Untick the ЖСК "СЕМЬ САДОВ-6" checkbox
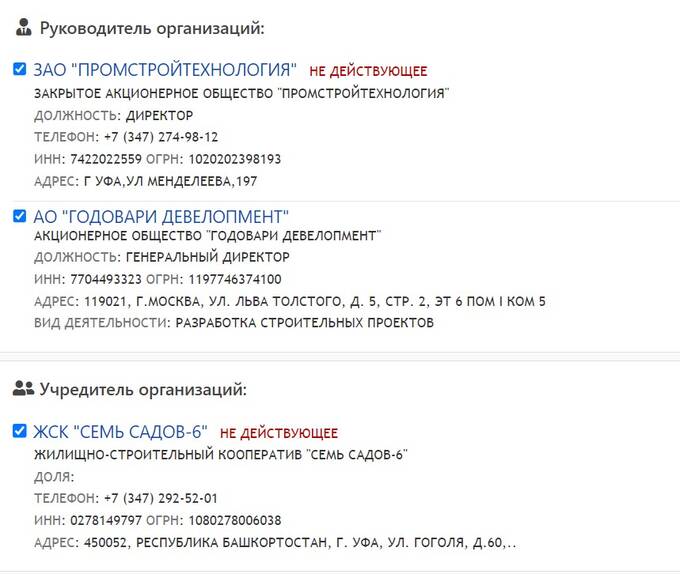This screenshot has width=680, height=574. 20,431
